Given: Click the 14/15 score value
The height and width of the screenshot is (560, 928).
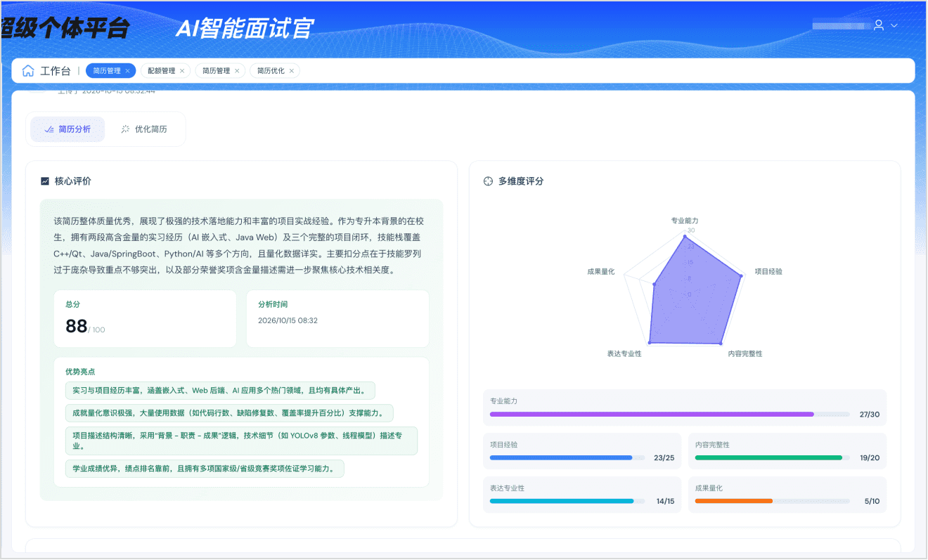Looking at the screenshot, I should tap(665, 502).
